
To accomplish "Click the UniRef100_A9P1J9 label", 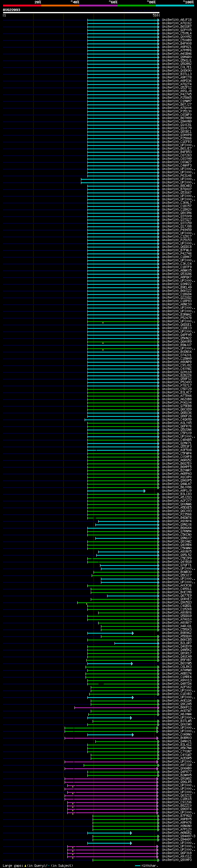I will coord(177,491).
